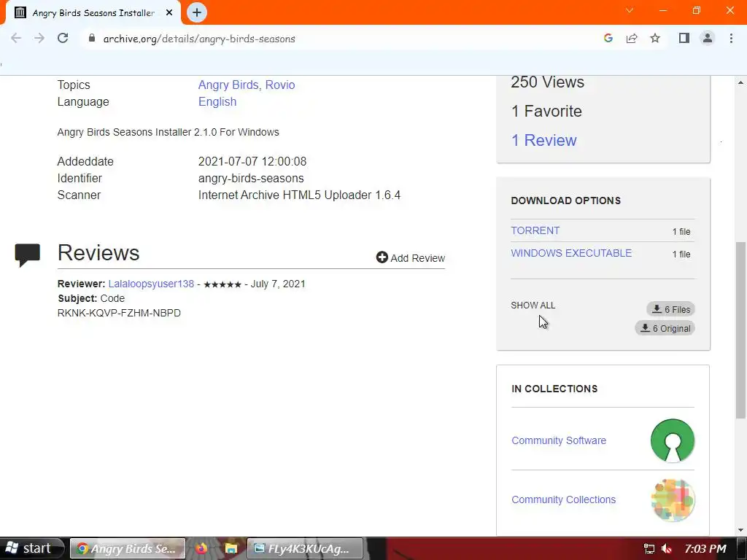Click the browser back arrow
This screenshot has height=560, width=747.
(x=16, y=39)
